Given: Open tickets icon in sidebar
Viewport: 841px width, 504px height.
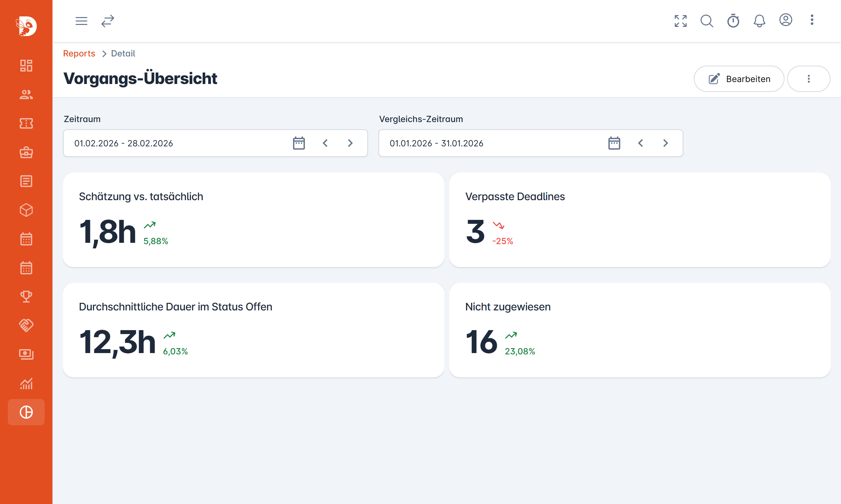Looking at the screenshot, I should pos(26,123).
